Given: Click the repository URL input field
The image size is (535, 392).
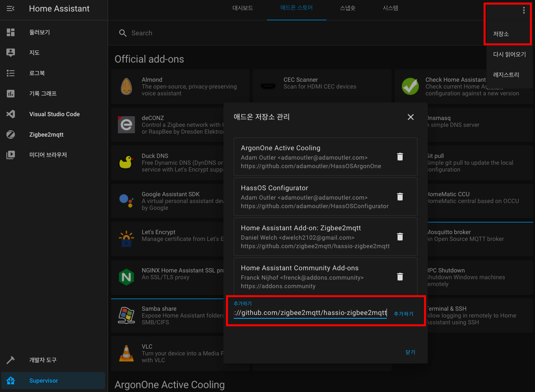Looking at the screenshot, I should tap(310, 313).
